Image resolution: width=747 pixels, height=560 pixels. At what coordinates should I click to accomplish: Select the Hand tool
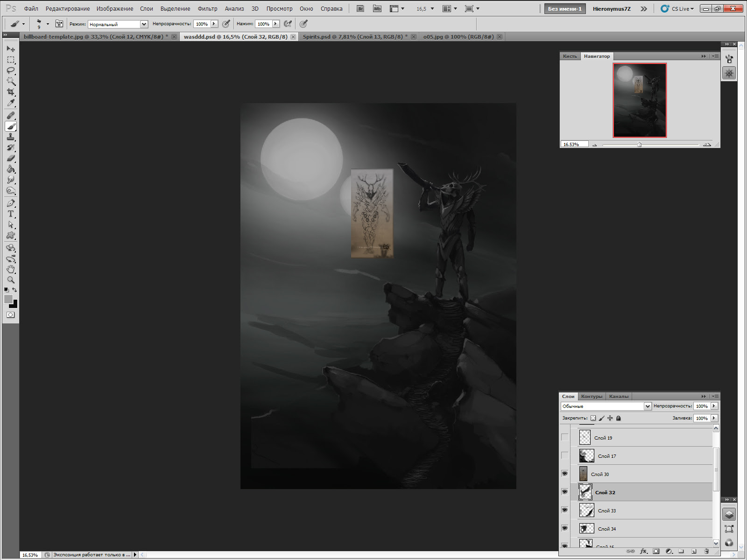(x=11, y=269)
